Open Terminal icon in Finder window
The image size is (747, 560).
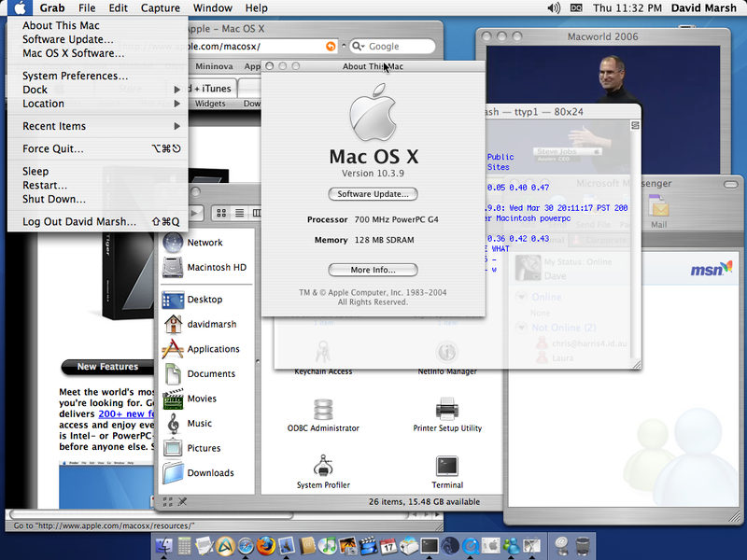point(447,466)
